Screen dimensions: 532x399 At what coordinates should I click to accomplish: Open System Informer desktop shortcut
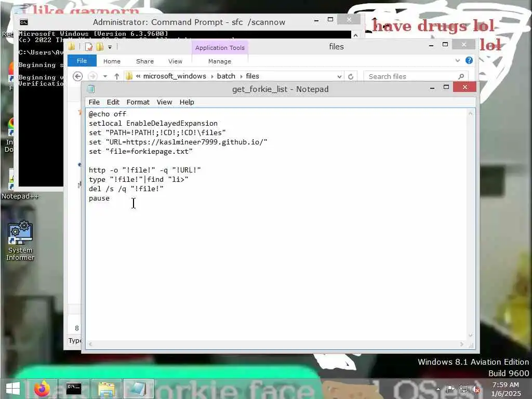[x=20, y=241]
